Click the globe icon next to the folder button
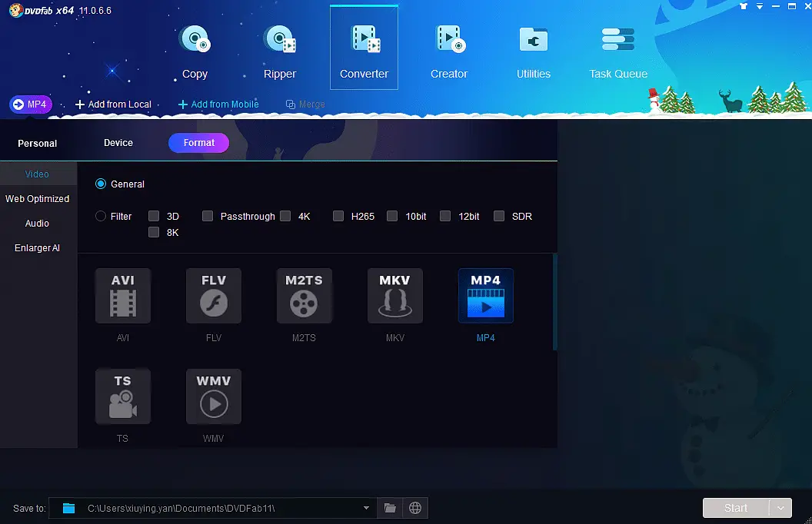The image size is (812, 524). (x=414, y=508)
